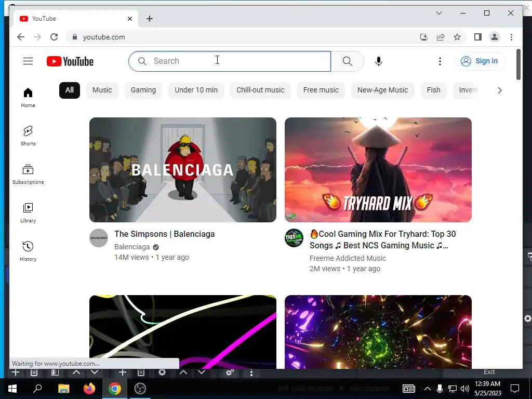Open Subscriptions in sidebar
Image resolution: width=532 pixels, height=399 pixels.
(28, 175)
